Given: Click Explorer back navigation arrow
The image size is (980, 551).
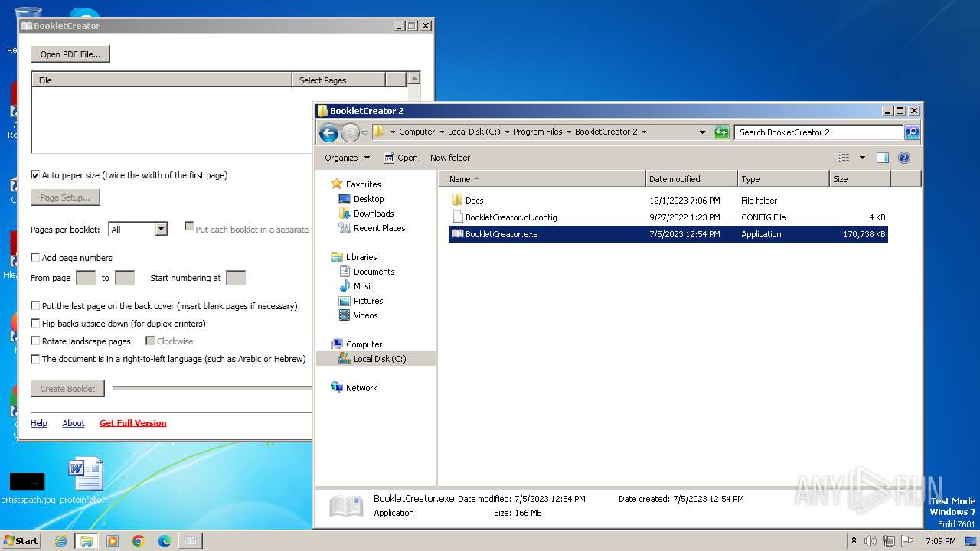Looking at the screenshot, I should coord(328,132).
